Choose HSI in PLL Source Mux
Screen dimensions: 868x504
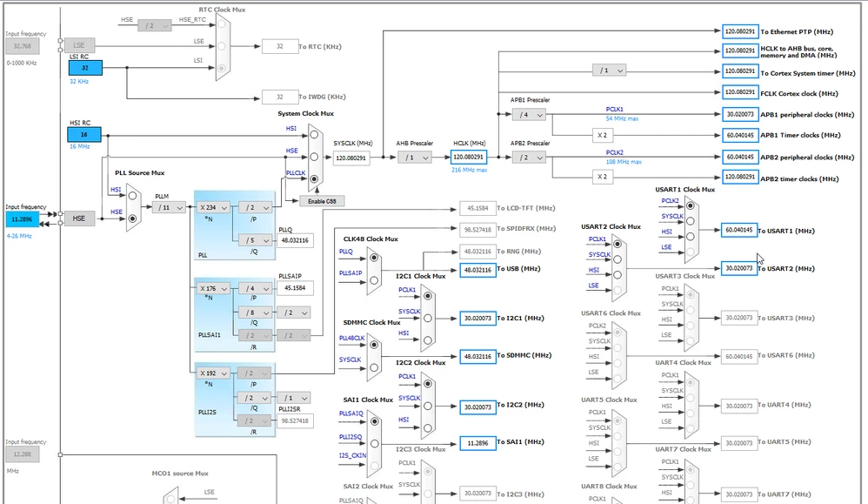(132, 196)
